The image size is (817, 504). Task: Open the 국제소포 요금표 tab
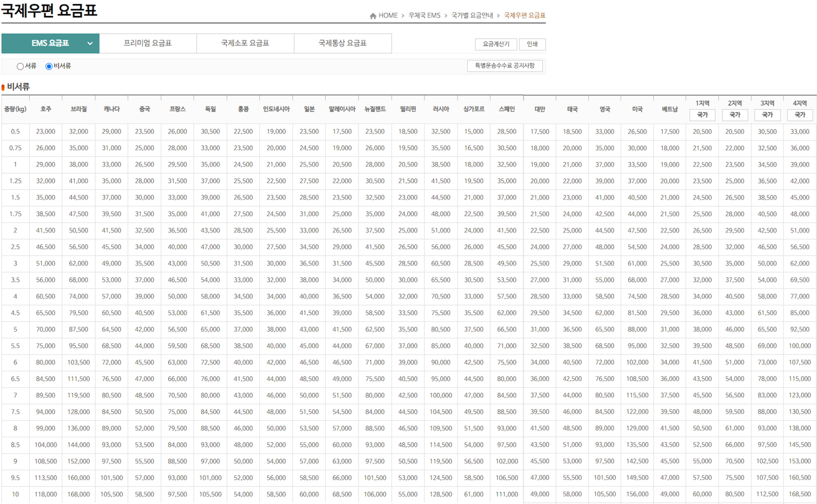point(245,43)
